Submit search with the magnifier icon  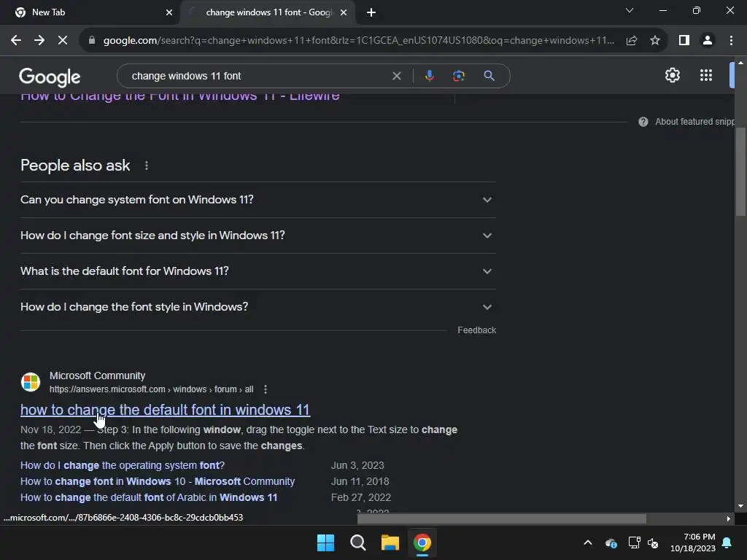click(x=489, y=76)
